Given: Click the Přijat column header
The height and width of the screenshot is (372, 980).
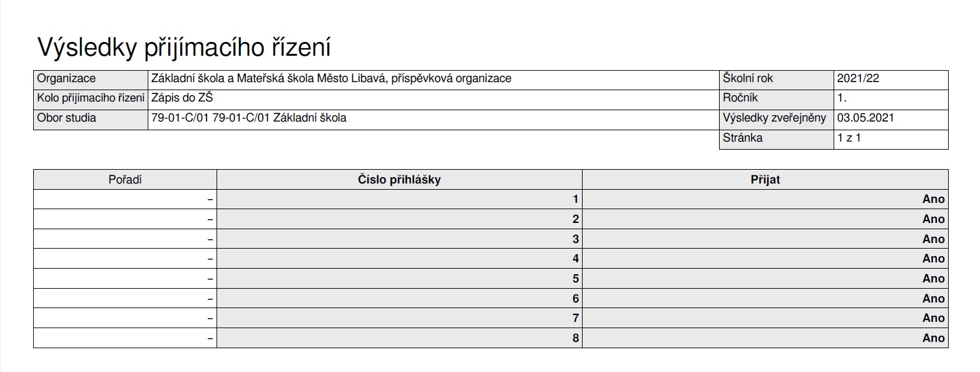Looking at the screenshot, I should point(765,180).
